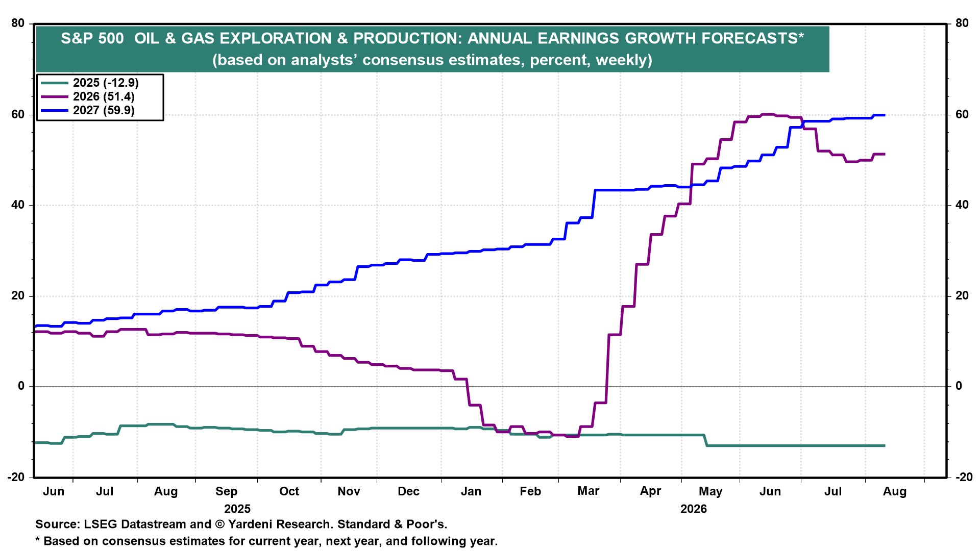Select the Jun 2026 month label on the x-axis
The height and width of the screenshot is (551, 980).
770,491
